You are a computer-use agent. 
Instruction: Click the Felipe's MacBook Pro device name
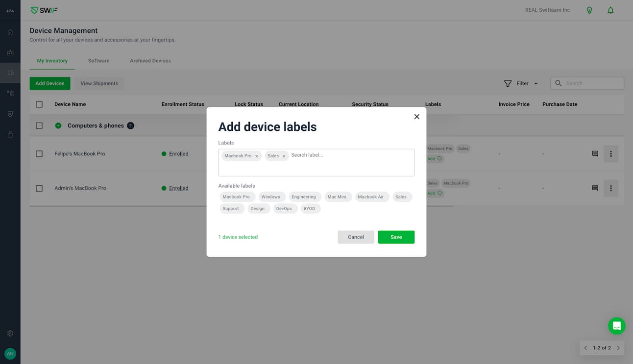(80, 154)
